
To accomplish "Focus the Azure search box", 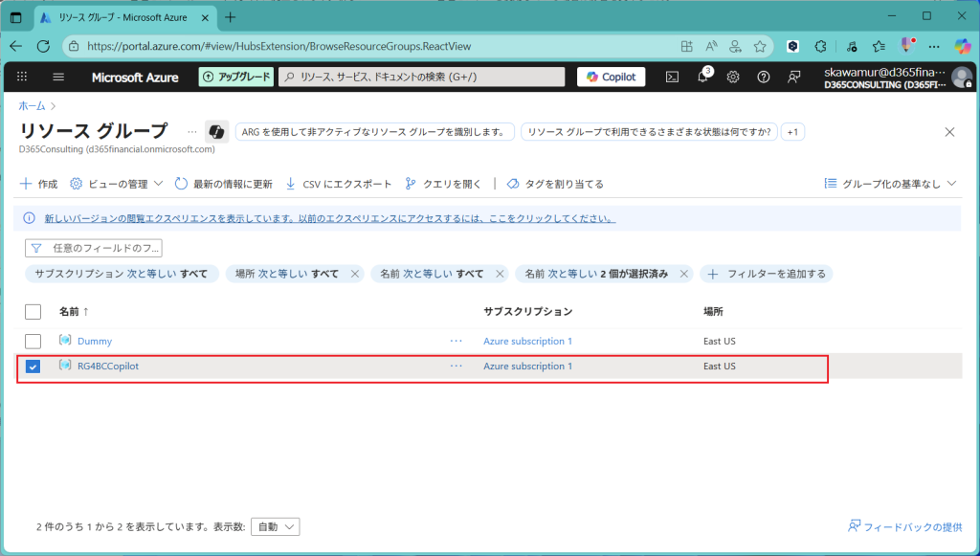I will click(x=422, y=77).
